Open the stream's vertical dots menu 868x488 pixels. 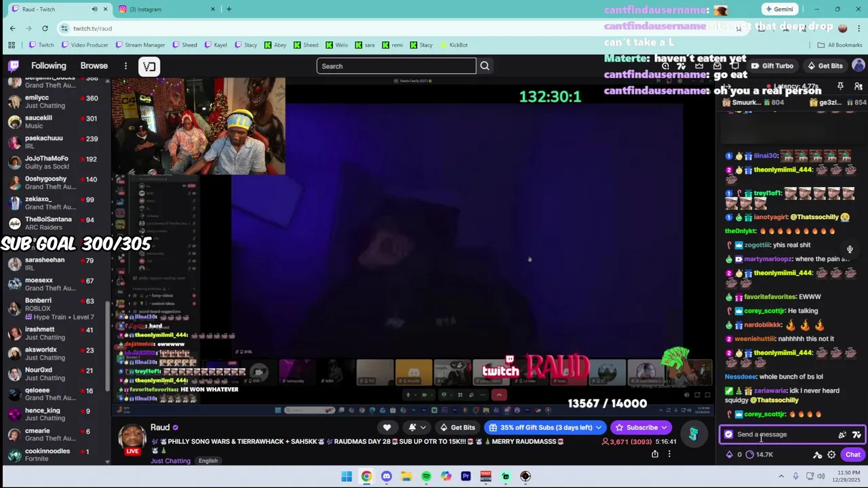point(669,454)
